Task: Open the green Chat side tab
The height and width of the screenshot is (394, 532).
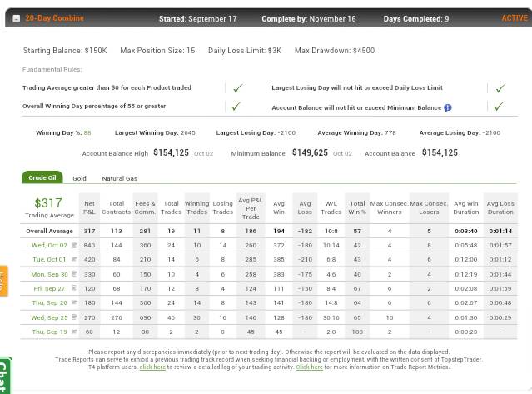Action: [x=5, y=376]
